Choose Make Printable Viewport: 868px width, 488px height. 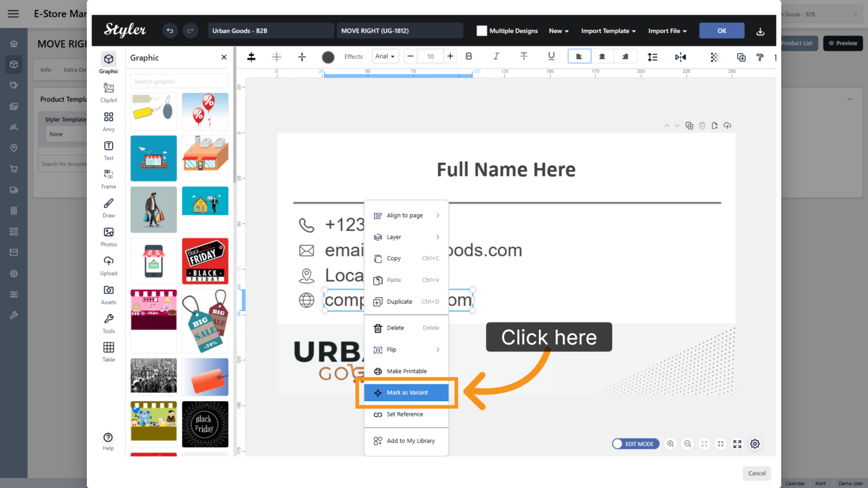point(406,371)
